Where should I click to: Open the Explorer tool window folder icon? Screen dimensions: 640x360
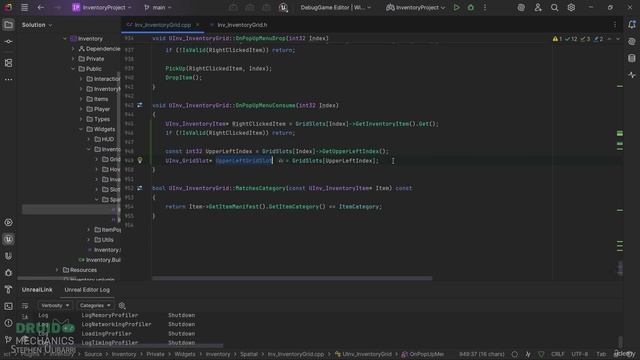tap(8, 25)
